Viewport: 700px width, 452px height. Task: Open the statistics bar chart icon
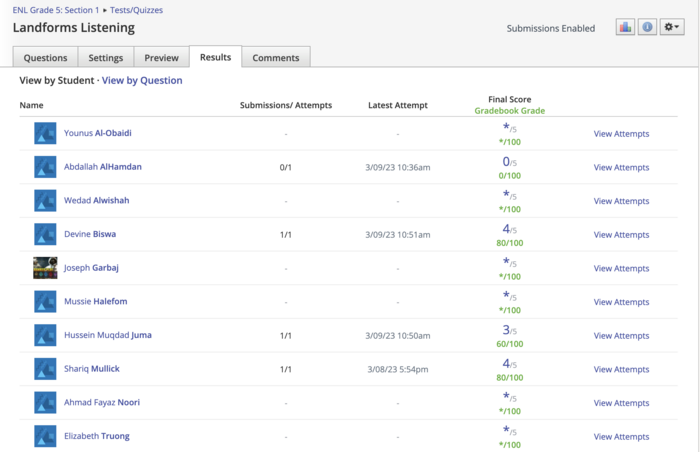[625, 28]
